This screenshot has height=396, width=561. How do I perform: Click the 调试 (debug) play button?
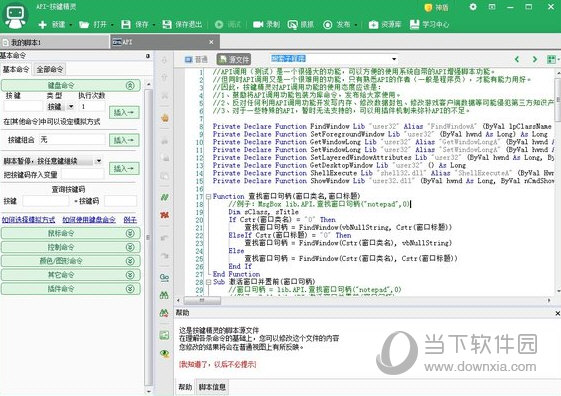point(228,24)
